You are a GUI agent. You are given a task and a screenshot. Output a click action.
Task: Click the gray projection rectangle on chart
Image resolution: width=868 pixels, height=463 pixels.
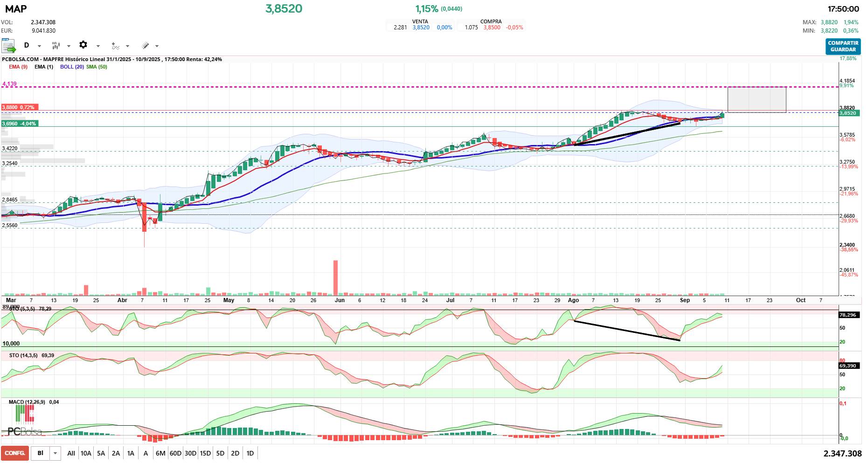pyautogui.click(x=757, y=99)
